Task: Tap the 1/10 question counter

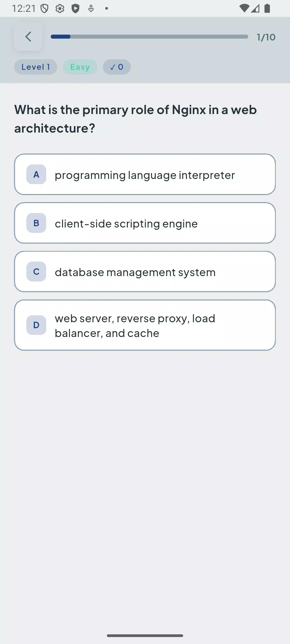Action: tap(266, 37)
